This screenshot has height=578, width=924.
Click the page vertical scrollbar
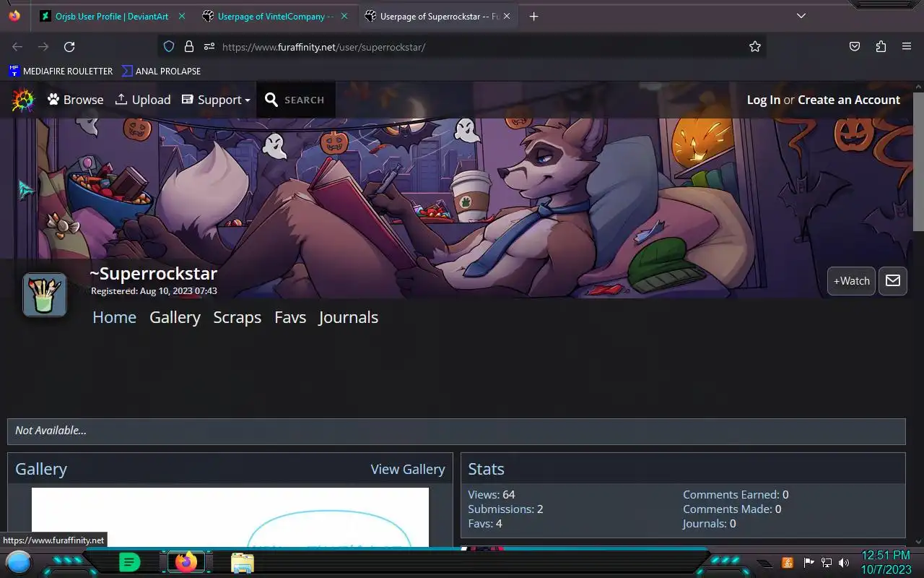pyautogui.click(x=918, y=163)
